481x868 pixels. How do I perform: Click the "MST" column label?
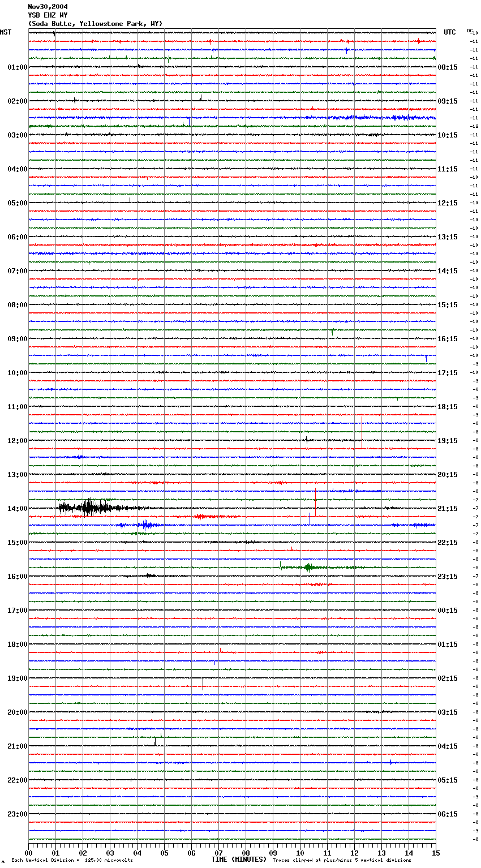pos(6,32)
